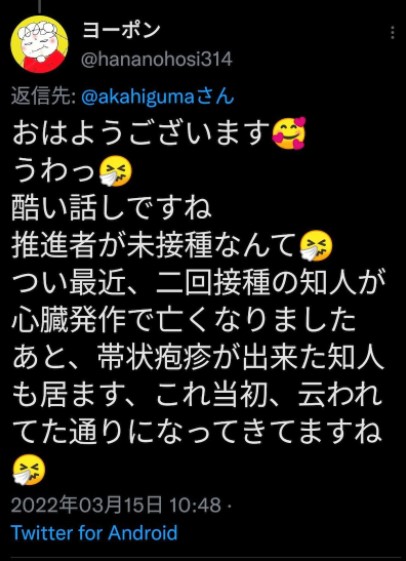Tap the sneezing emoji after 未接種なんて
Image resolution: width=406 pixels, height=561 pixels.
coord(315,246)
